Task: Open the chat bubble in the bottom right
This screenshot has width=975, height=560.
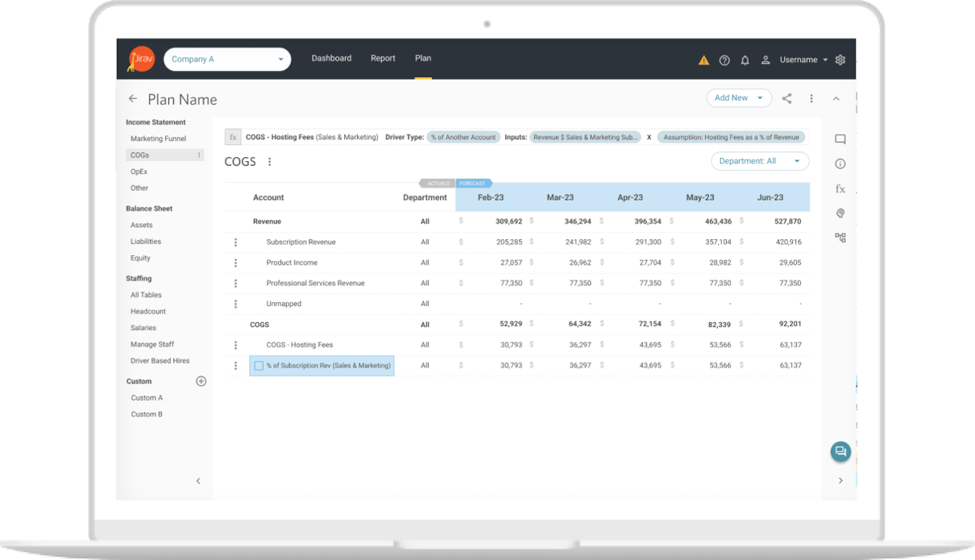Action: coord(840,451)
